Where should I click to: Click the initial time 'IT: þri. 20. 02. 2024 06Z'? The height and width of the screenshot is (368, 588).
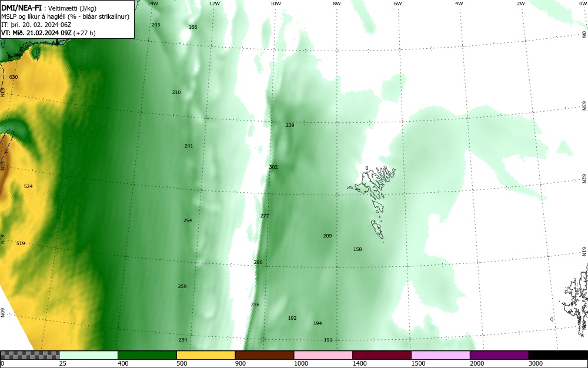(x=36, y=25)
